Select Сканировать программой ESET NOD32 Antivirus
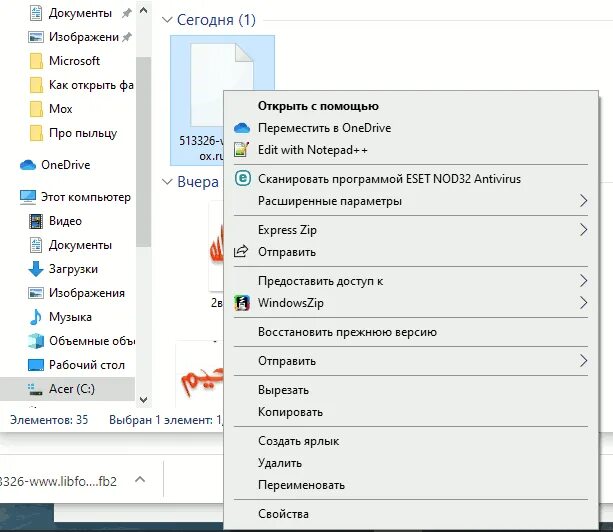The image size is (613, 532). 410,179
